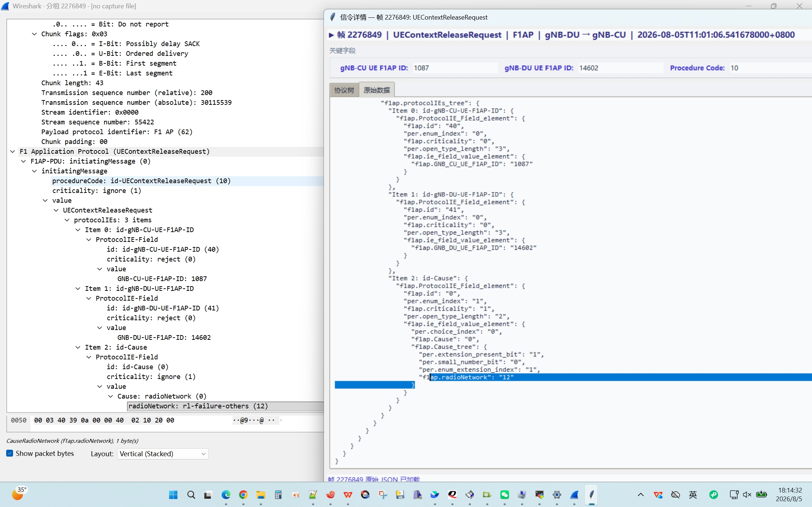Select the 原始数据 tab
The height and width of the screenshot is (507, 812).
coord(377,90)
